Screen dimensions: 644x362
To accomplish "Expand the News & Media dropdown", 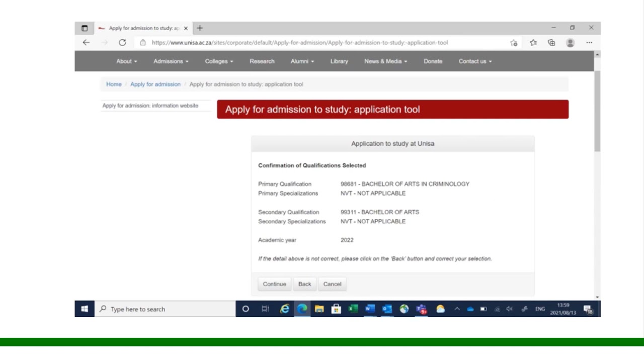I will (386, 61).
